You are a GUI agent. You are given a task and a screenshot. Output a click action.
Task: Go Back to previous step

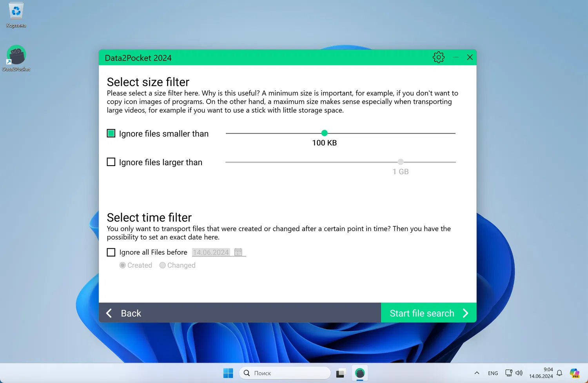click(123, 313)
